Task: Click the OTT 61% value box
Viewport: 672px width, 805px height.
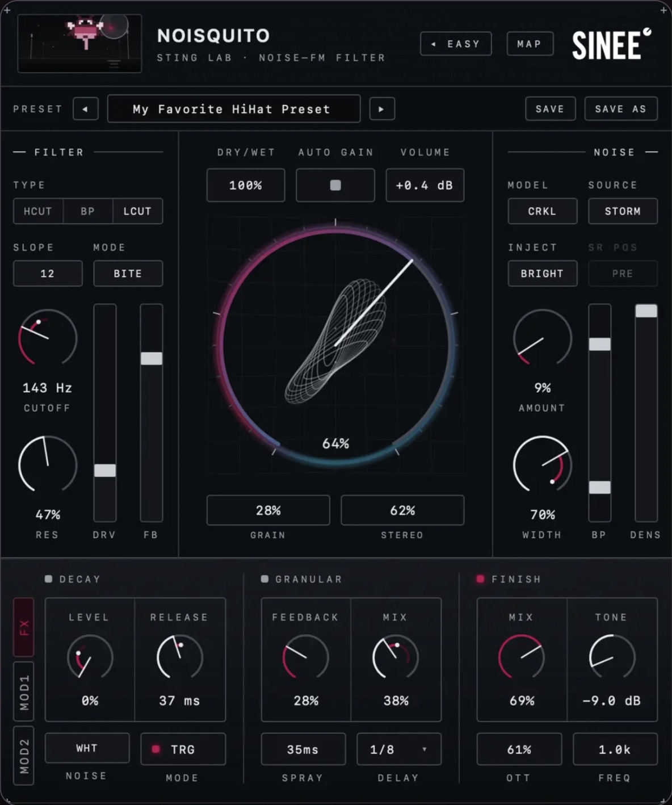Action: (519, 749)
